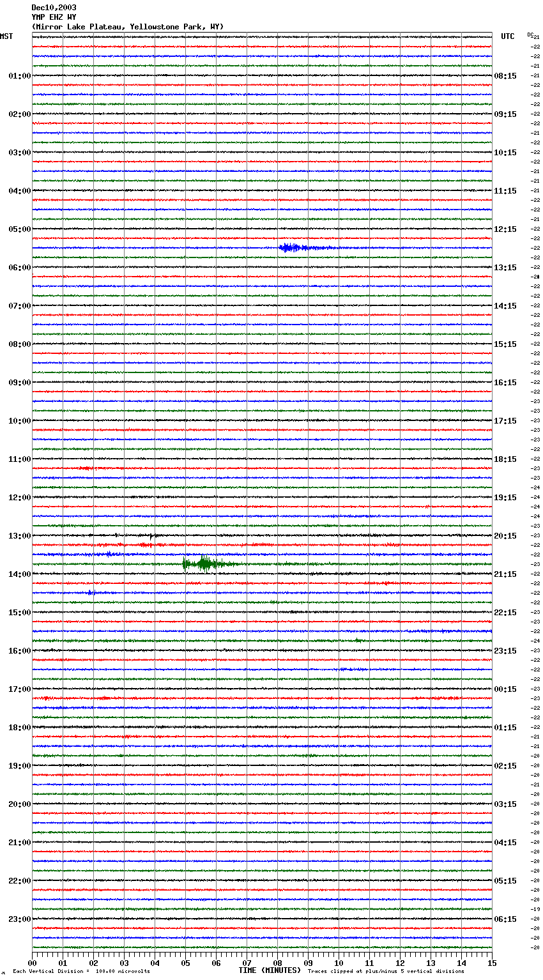Click minute 00 tick label on bottom axis
This screenshot has width=543, height=980.
32,963
